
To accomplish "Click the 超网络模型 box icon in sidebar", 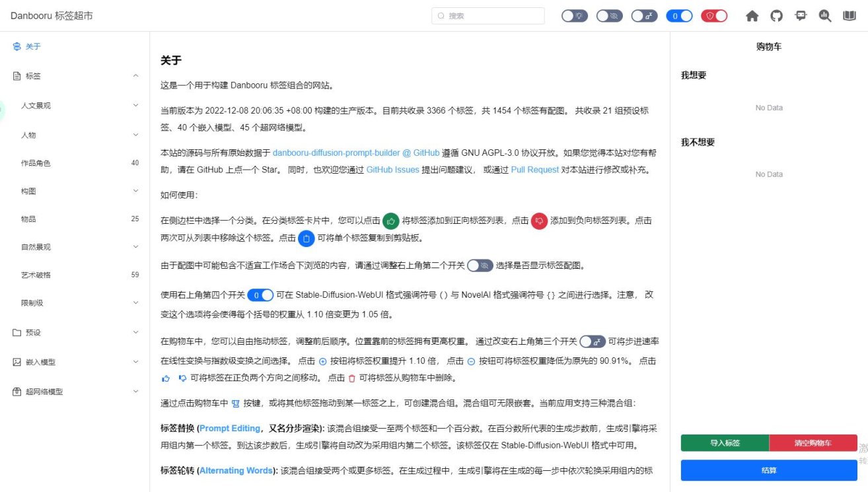I will click(17, 392).
